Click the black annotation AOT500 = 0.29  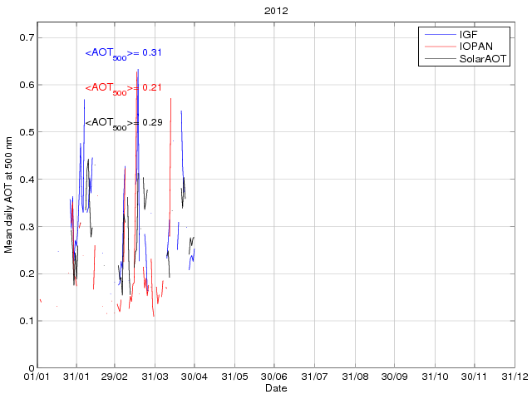coord(124,123)
